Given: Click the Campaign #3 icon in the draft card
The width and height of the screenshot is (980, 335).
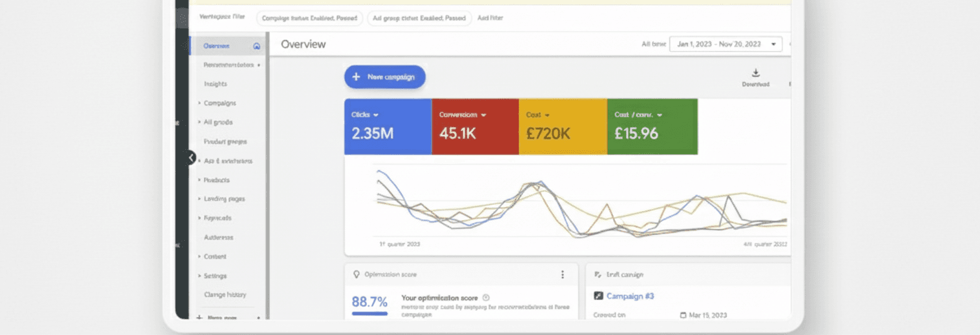Looking at the screenshot, I should pyautogui.click(x=598, y=296).
